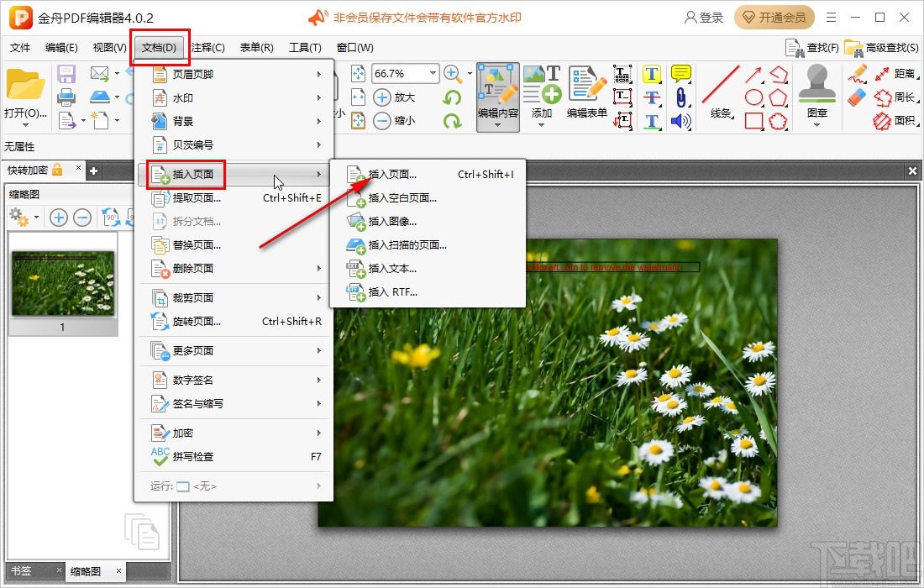Open the 注释(C) Comments menu

click(x=208, y=48)
